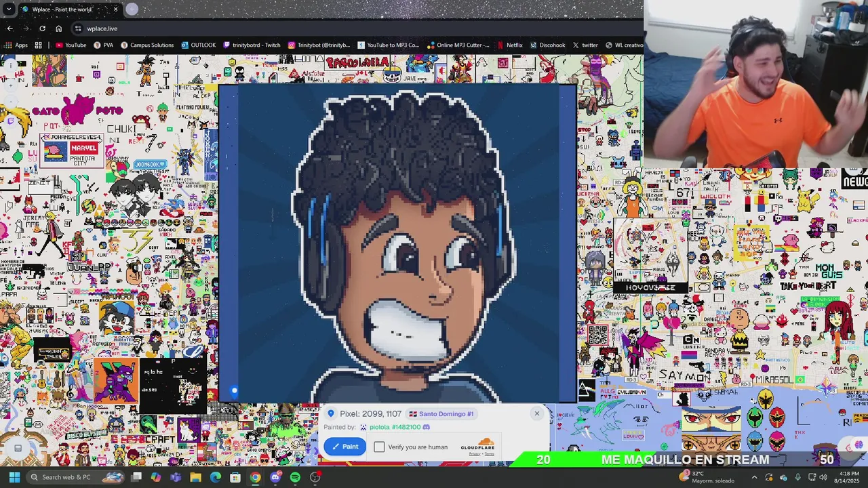Click the MARVEL logo pixel art
This screenshot has width=868, height=488.
pyautogui.click(x=83, y=148)
